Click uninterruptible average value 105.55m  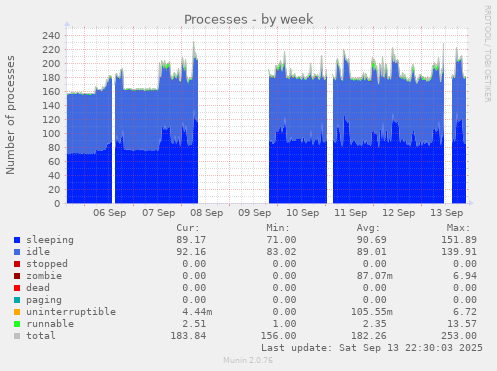tap(372, 312)
